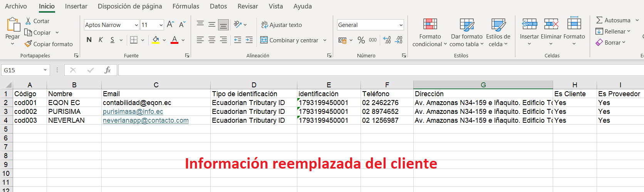Open Dar formato como tabla

466,33
